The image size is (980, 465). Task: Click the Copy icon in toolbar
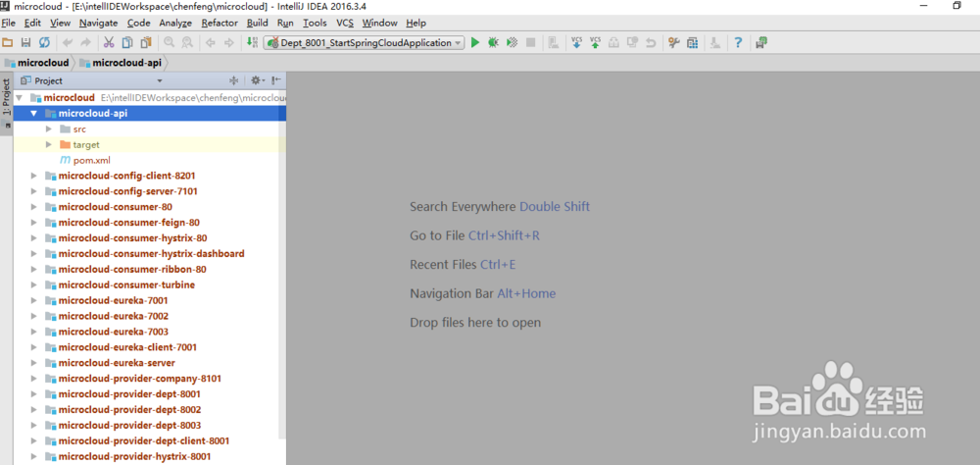(126, 42)
